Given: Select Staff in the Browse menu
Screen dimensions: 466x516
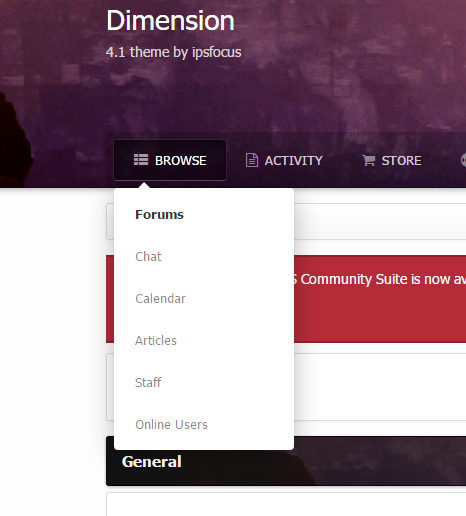Looking at the screenshot, I should coord(148,382).
